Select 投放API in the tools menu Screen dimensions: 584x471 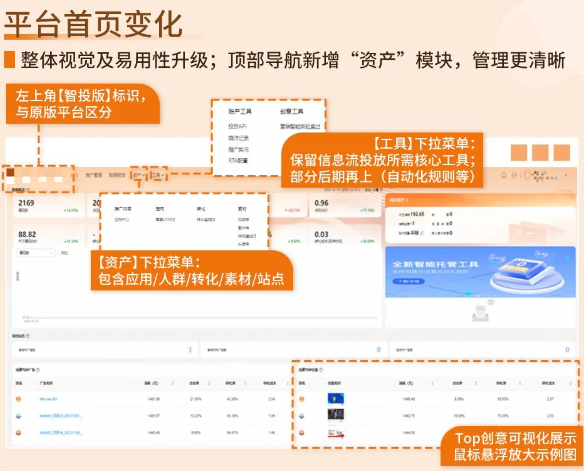click(237, 127)
